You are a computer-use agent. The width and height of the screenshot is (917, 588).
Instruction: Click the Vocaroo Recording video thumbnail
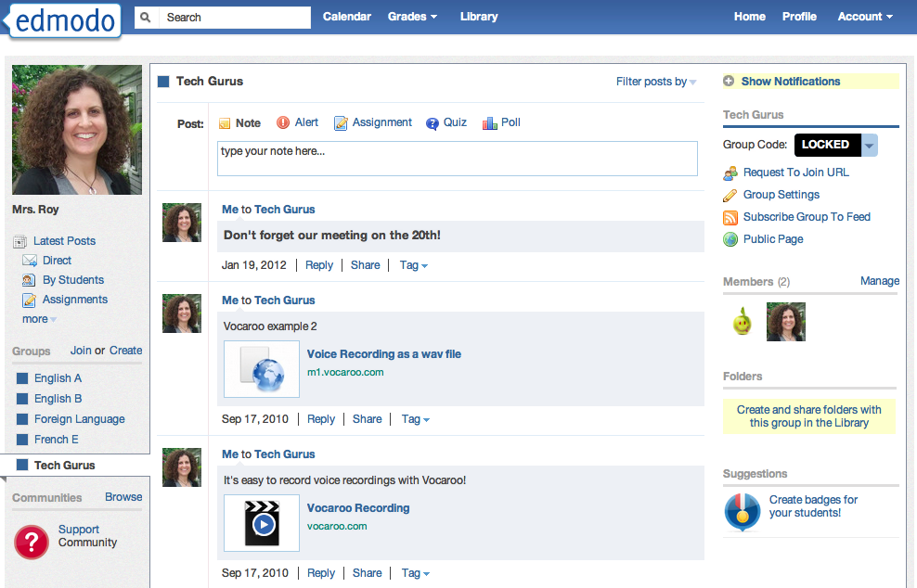click(x=261, y=522)
